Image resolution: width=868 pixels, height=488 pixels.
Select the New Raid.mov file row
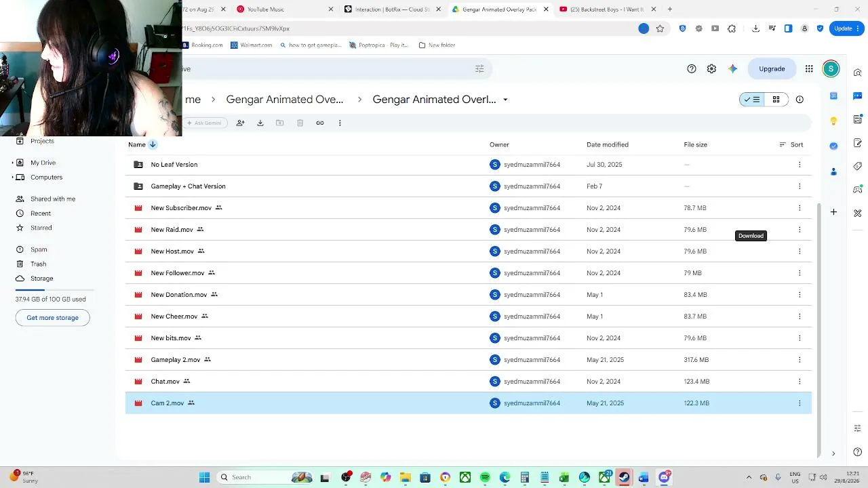pyautogui.click(x=468, y=230)
